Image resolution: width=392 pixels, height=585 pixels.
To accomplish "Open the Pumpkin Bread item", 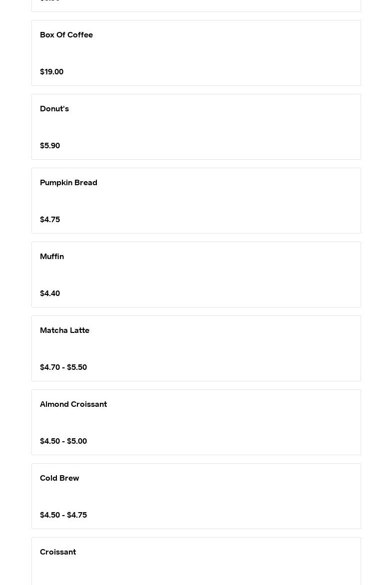I will click(196, 201).
